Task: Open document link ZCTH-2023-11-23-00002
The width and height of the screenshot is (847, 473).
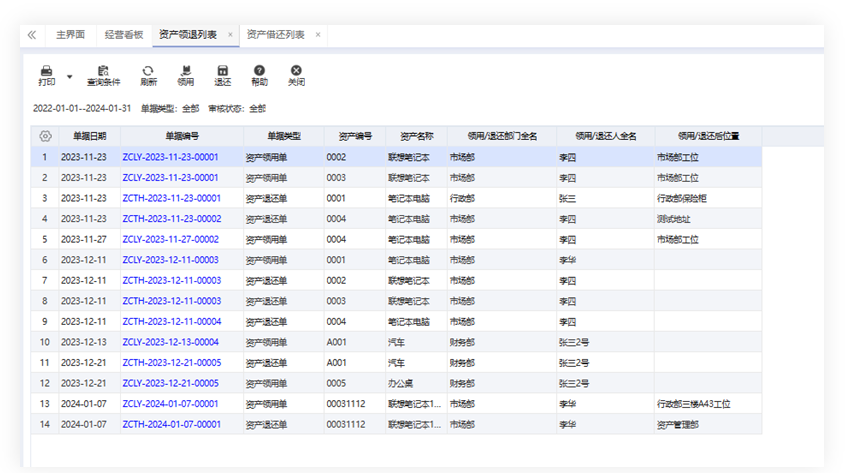Action: click(171, 219)
